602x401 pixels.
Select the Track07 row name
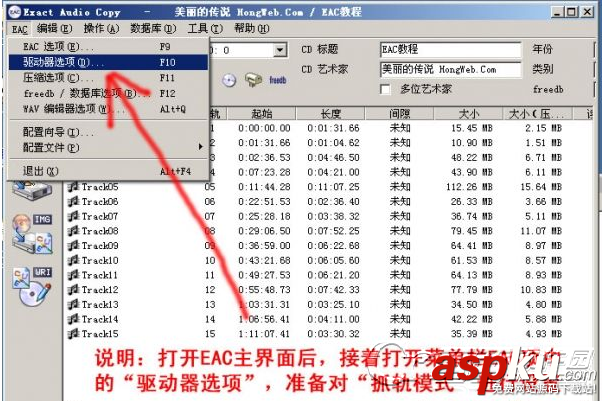click(100, 216)
